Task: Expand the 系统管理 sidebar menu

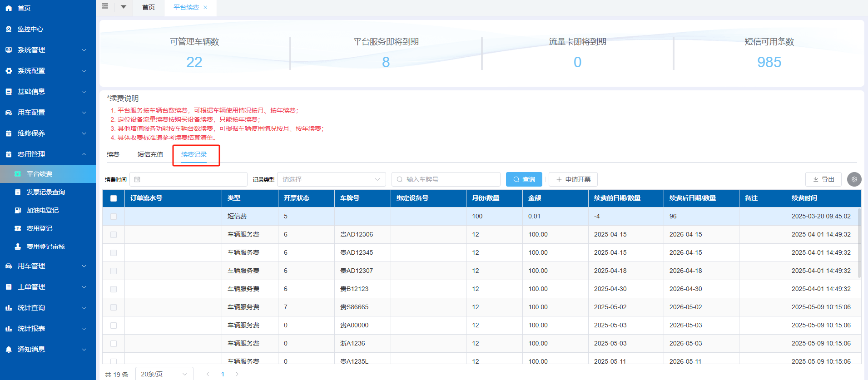Action: pos(48,50)
